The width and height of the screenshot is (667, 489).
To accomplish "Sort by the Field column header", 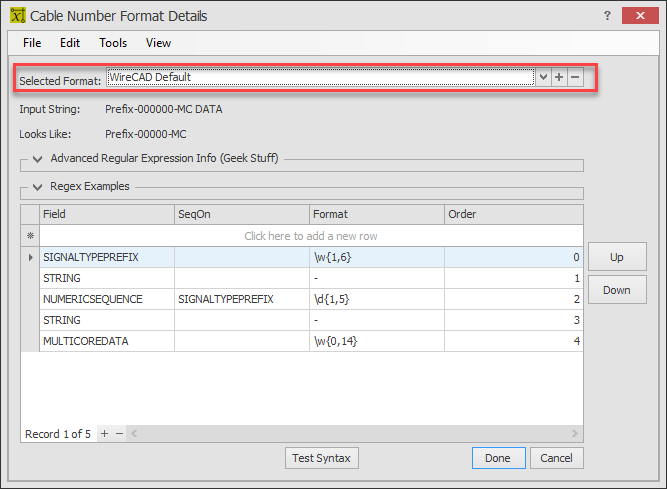I will click(x=107, y=214).
